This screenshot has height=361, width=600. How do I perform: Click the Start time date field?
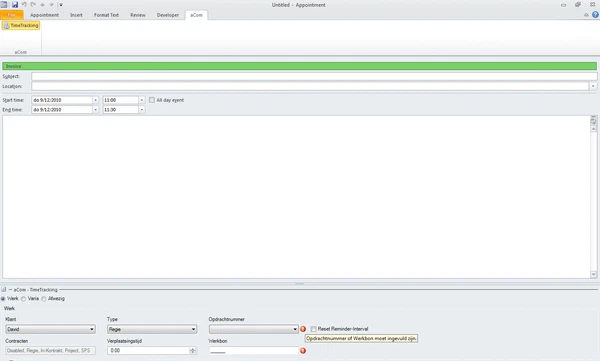tap(62, 100)
